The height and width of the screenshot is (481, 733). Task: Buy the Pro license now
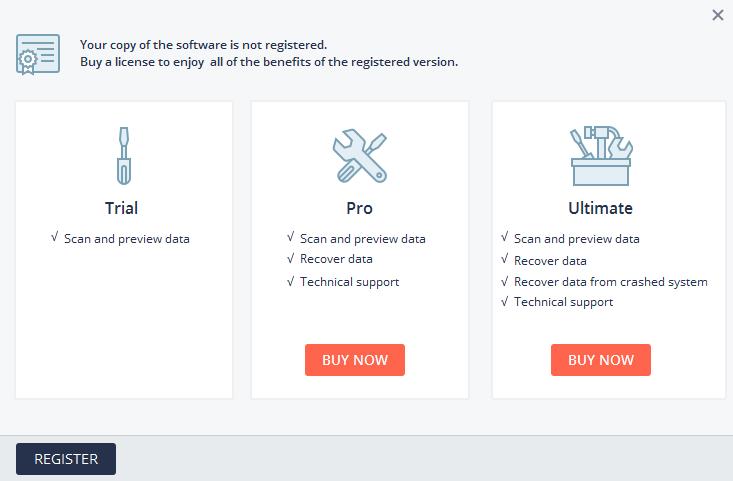[x=355, y=360]
